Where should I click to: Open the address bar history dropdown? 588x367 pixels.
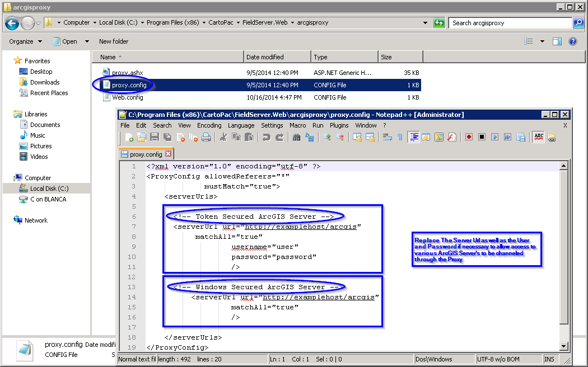click(x=426, y=23)
